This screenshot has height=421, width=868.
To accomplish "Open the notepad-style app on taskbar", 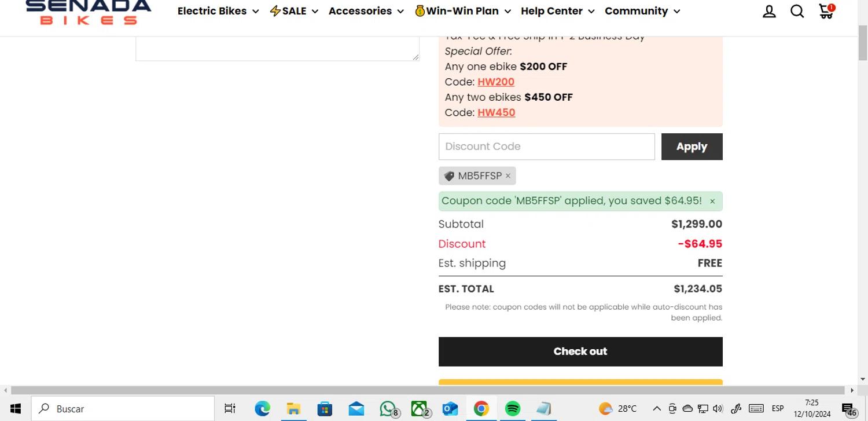I will click(543, 408).
